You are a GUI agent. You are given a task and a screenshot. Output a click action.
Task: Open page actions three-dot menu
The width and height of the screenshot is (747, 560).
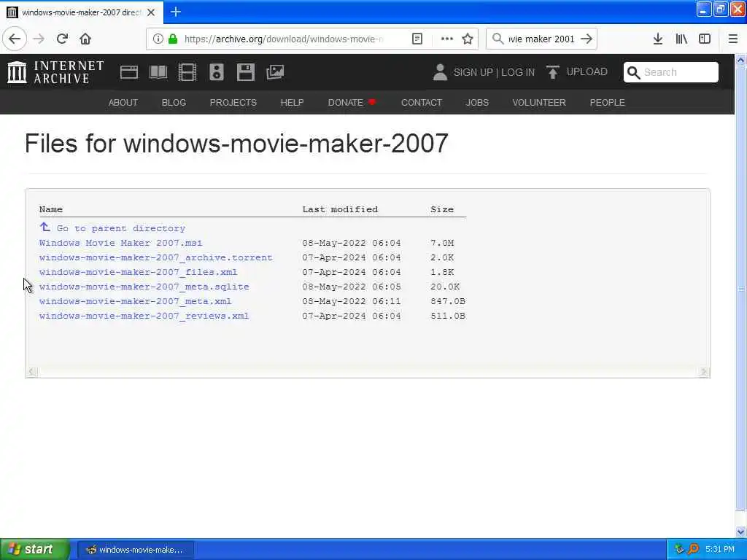[x=447, y=39]
